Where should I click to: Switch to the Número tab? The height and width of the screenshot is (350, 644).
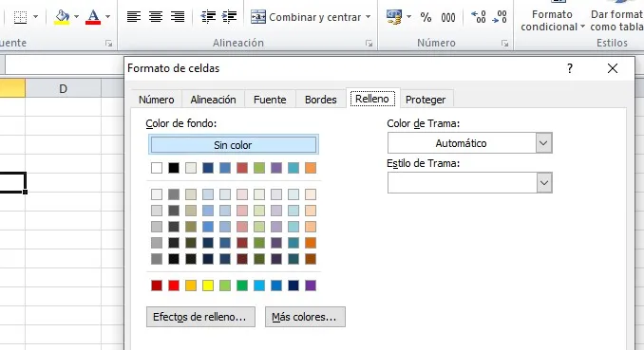156,100
